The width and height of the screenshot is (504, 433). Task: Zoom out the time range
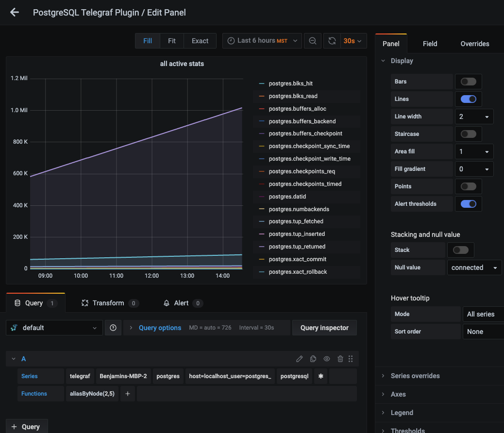pos(312,41)
